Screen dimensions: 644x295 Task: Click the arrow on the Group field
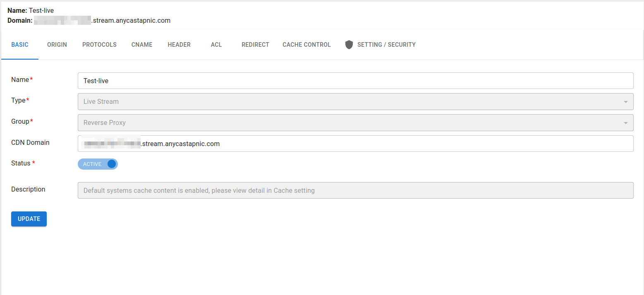tap(625, 123)
